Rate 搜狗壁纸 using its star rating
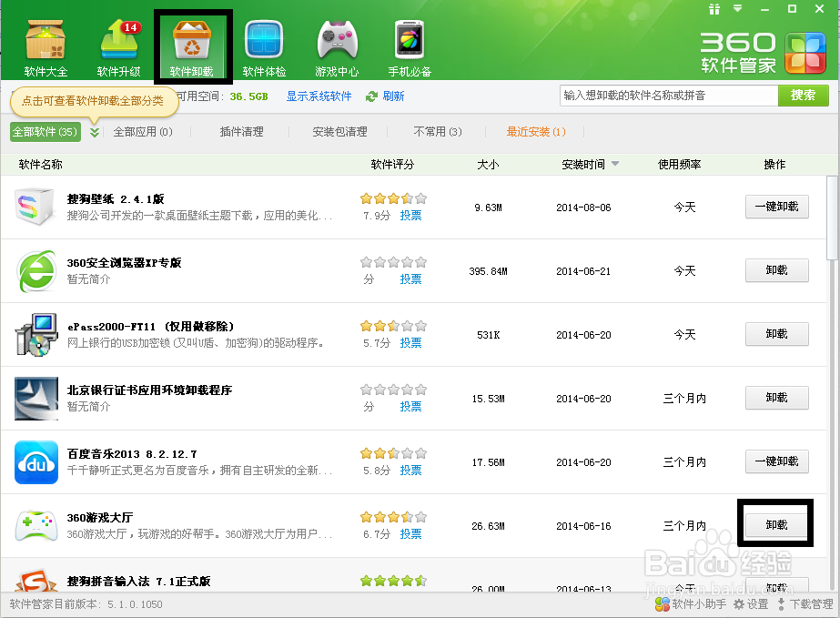 (393, 198)
